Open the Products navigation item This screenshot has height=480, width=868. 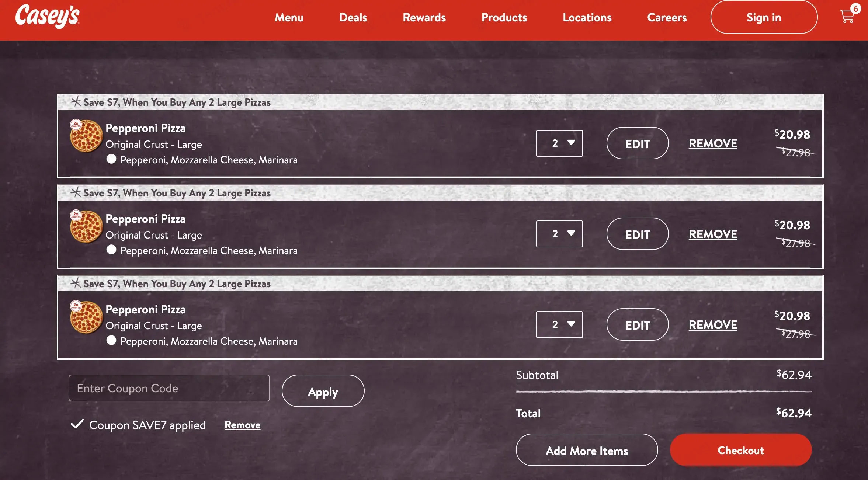504,17
